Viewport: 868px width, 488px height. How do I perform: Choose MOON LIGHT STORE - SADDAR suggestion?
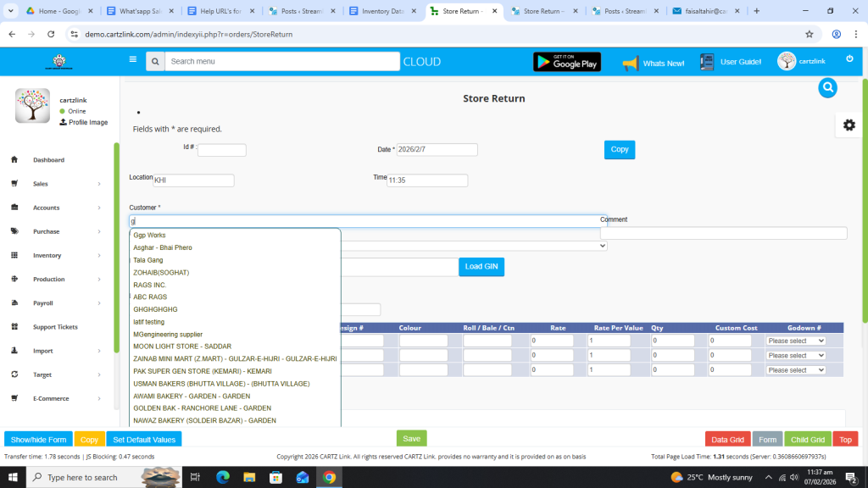182,347
